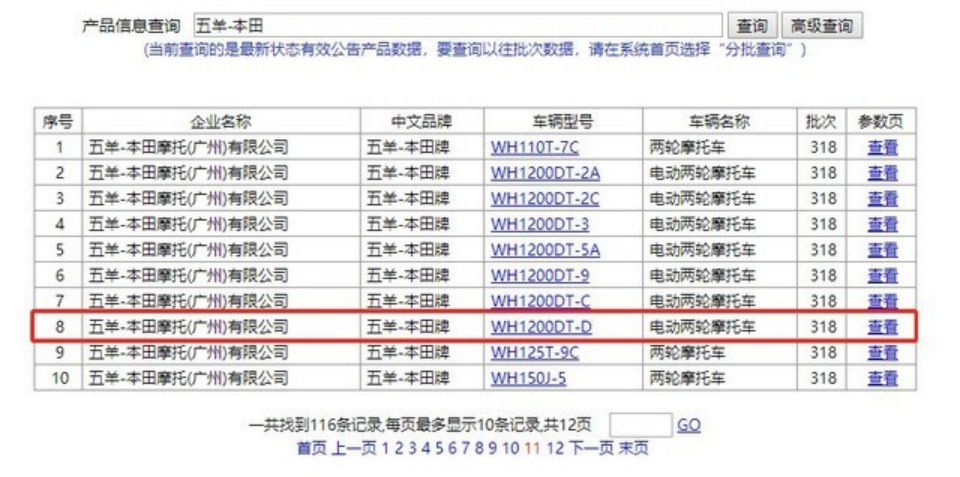Open vehicle model WH1200DT-2C link

tap(545, 199)
